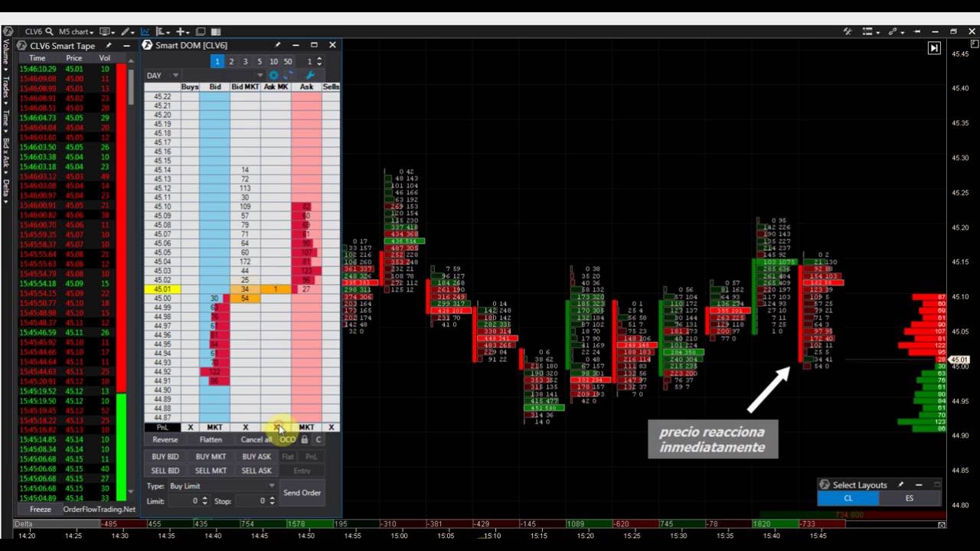This screenshot has width=980, height=551.
Task: Step the Smart DOM quantity spinner
Action: tap(320, 61)
